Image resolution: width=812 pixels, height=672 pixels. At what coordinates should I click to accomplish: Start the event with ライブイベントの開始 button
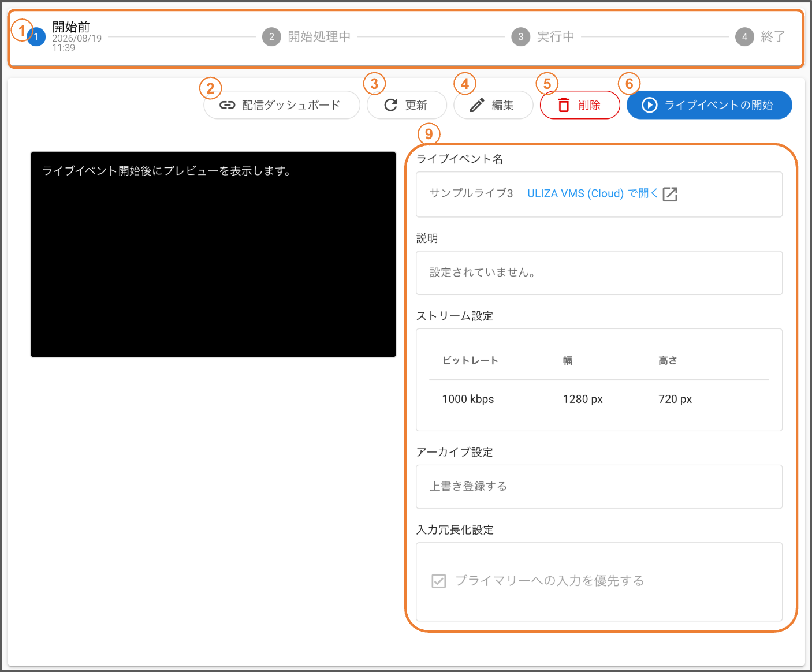709,105
